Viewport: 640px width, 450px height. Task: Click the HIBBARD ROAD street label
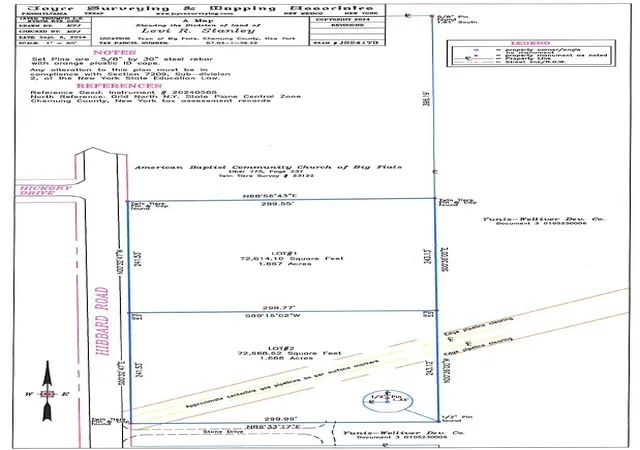[x=102, y=321]
